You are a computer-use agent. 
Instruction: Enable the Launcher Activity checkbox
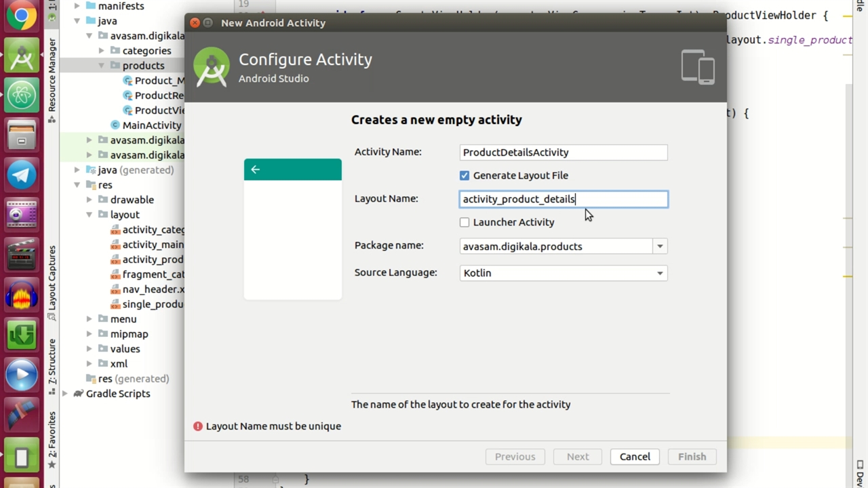pyautogui.click(x=465, y=222)
